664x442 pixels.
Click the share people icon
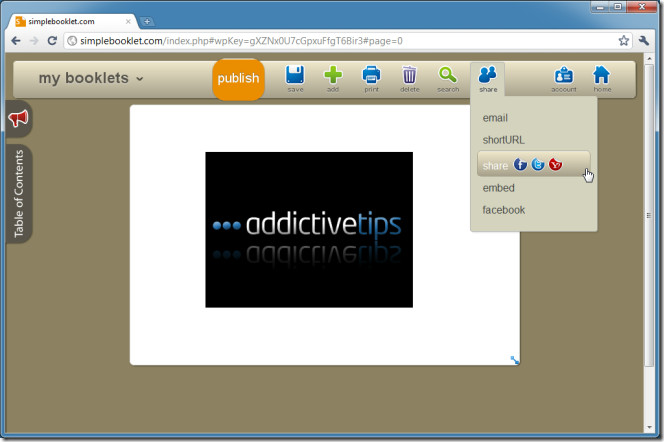(487, 75)
